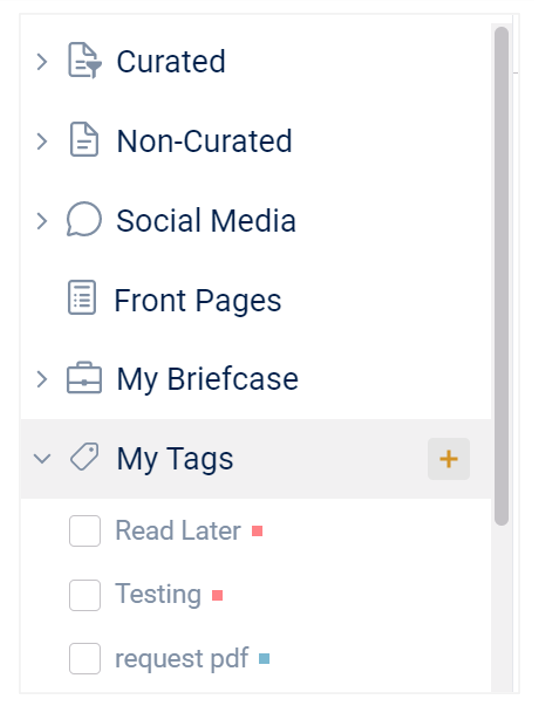Expand the My Briefcase chevron
Image resolution: width=534 pixels, height=710 pixels.
pos(42,379)
